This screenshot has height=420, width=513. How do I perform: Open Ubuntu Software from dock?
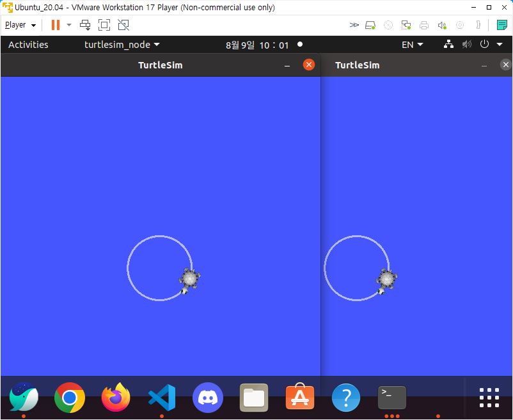[300, 397]
